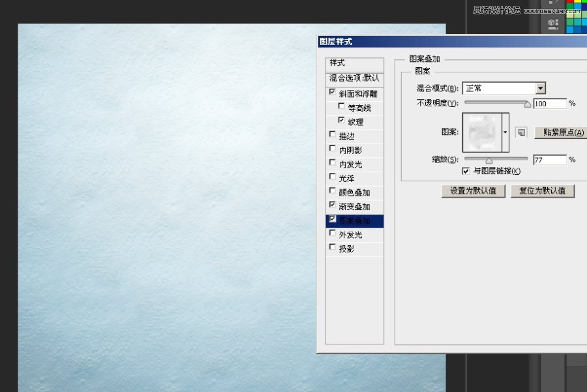Screen dimensions: 587x392
Task: Click the 贴紧原点 button
Action: point(562,132)
